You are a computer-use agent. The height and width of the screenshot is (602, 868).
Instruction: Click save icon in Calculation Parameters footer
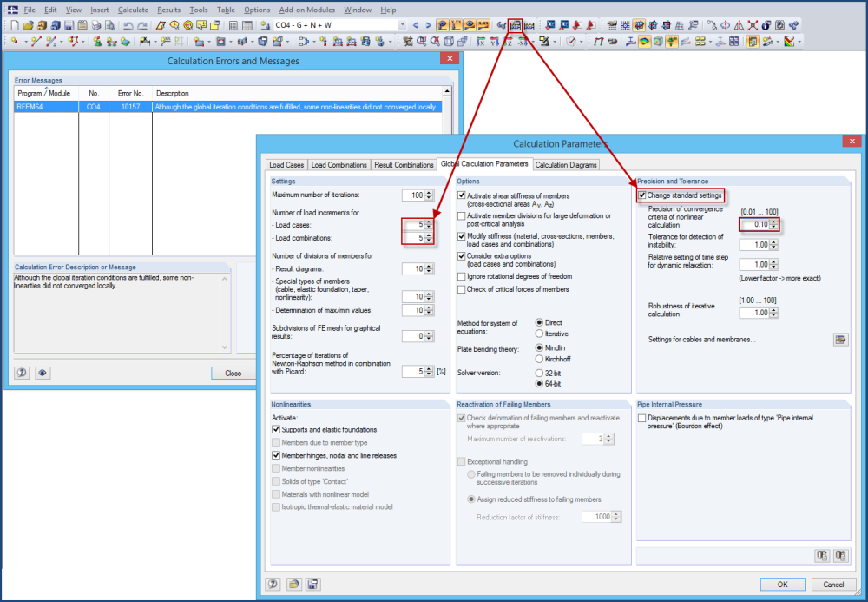pyautogui.click(x=312, y=584)
